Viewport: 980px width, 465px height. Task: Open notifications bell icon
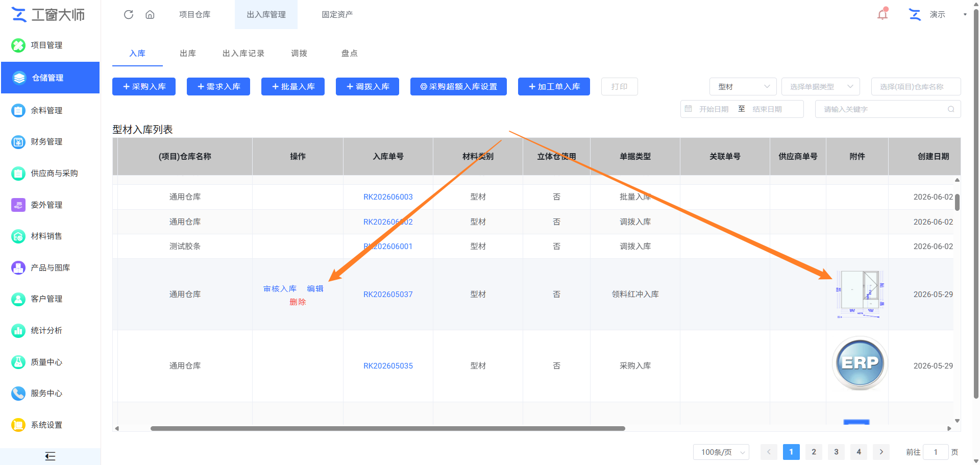(x=883, y=14)
